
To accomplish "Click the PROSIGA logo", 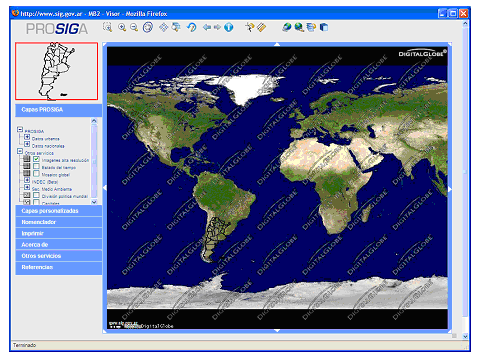I will 57,29.
